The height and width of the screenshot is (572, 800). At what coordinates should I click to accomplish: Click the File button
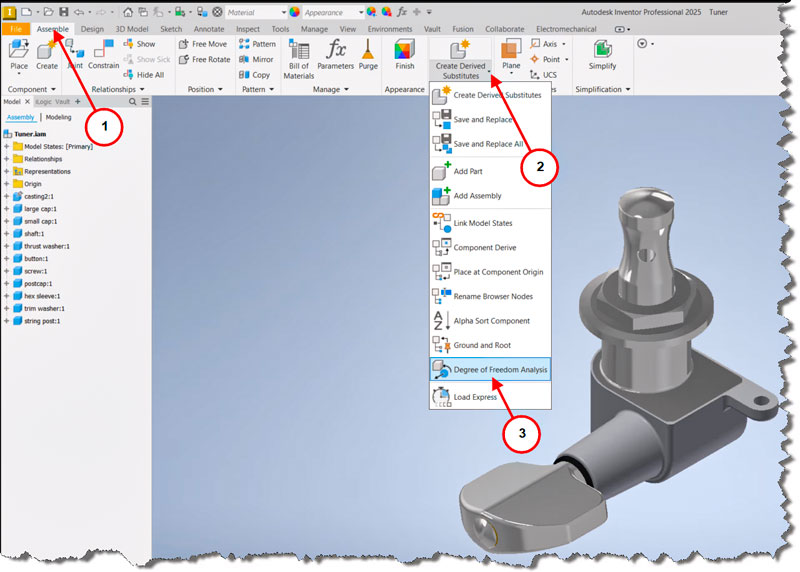coord(16,29)
